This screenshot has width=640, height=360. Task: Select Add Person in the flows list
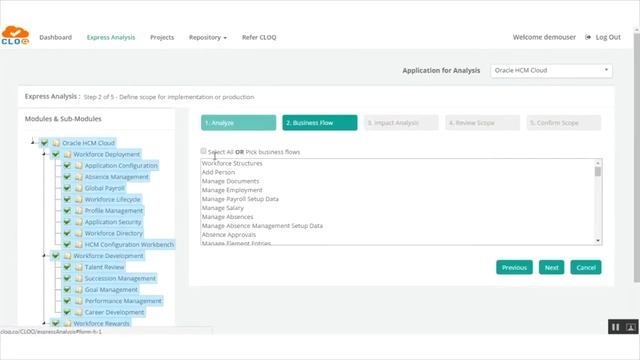[x=218, y=172]
